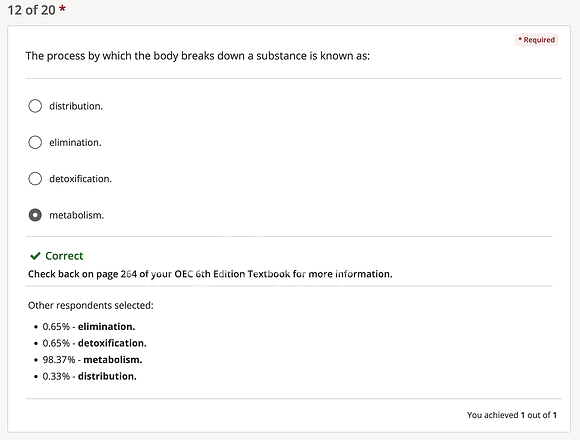Viewport: 580px width, 440px height.
Task: Select the 'elimination.' radio button
Action: pyautogui.click(x=35, y=142)
